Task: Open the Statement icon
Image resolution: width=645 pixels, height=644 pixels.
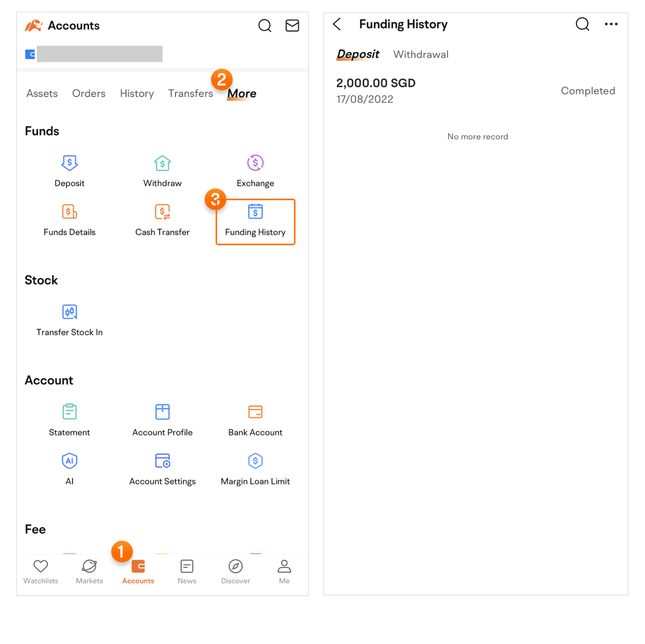Action: tap(70, 412)
